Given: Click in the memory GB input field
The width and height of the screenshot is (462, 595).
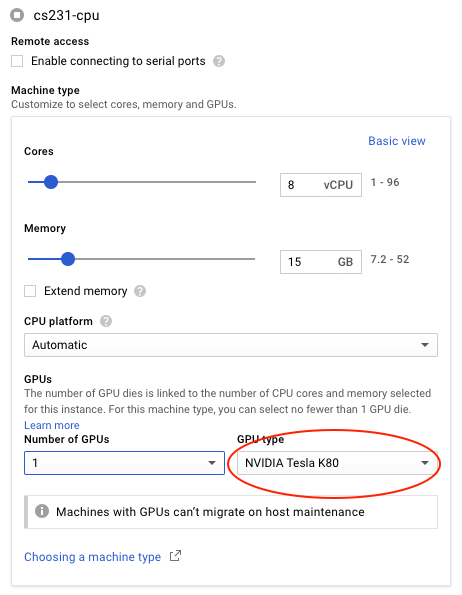Looking at the screenshot, I should pos(321,262).
